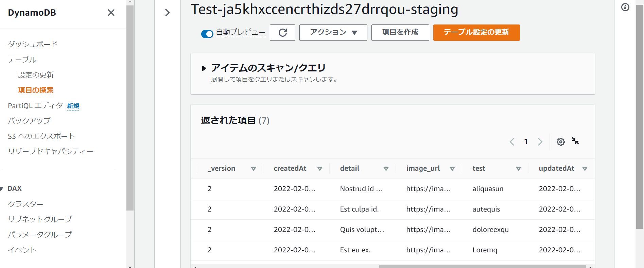Click the table horizontal scrollbar thumb
This screenshot has height=268, width=644.
coord(482,267)
